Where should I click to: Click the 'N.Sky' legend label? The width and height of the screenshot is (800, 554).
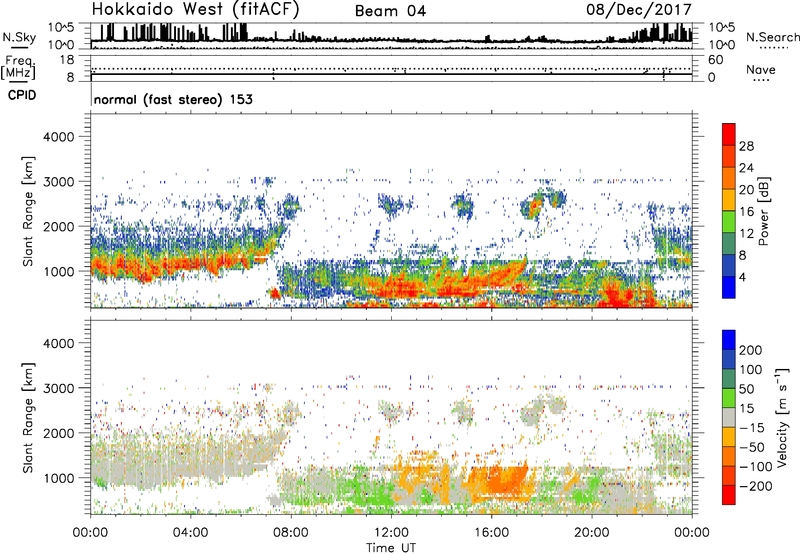(x=19, y=38)
